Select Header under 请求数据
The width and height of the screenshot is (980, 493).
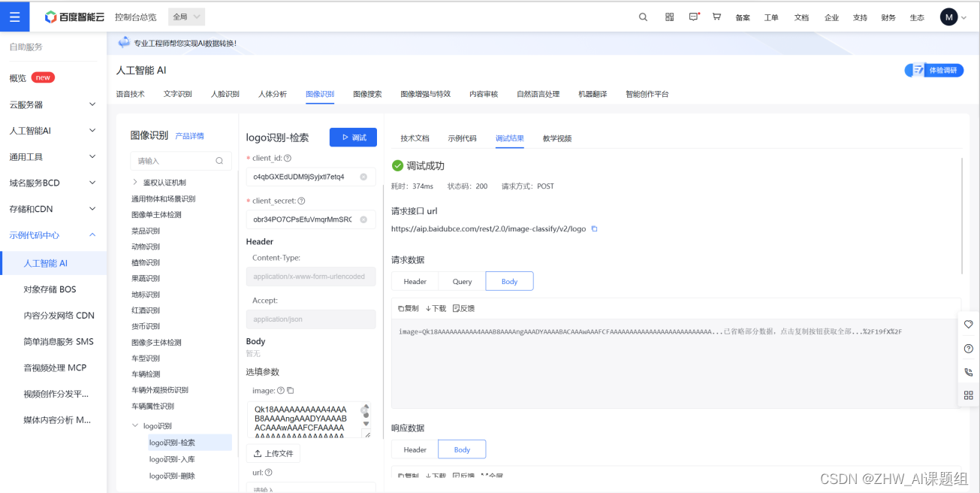coord(415,282)
